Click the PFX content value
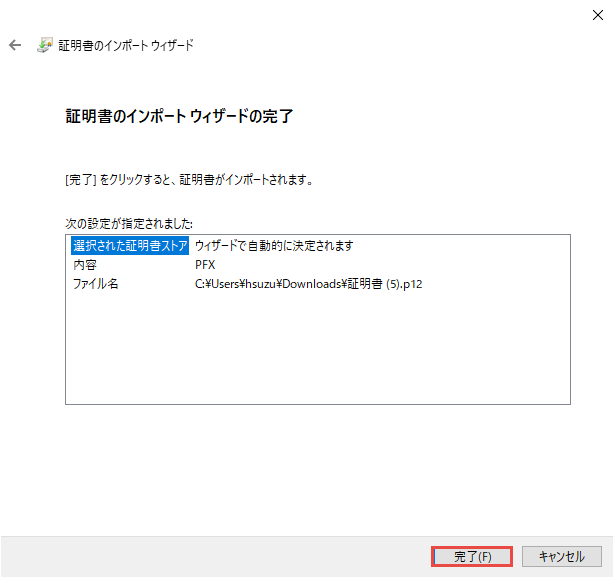This screenshot has width=614, height=578. [x=205, y=265]
